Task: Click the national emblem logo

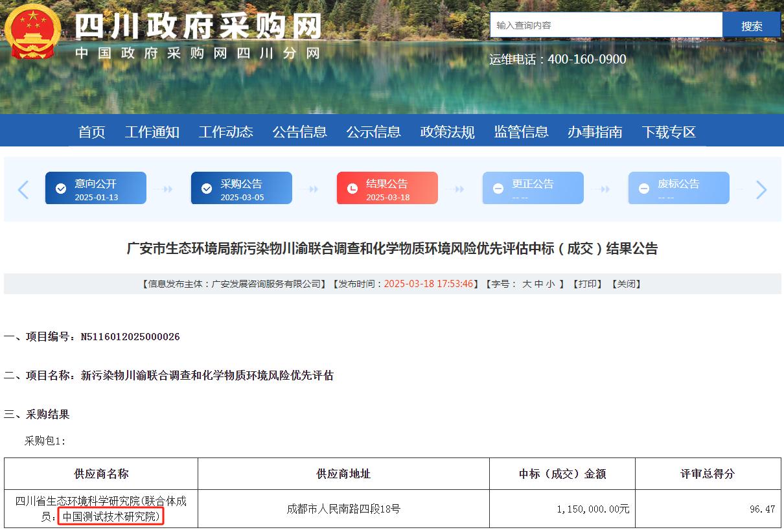Action: coord(32,31)
